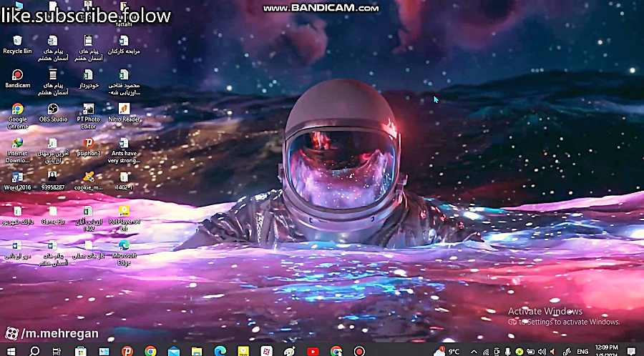The height and width of the screenshot is (356, 644).
Task: Open the microphone tray icon
Action: click(x=508, y=352)
